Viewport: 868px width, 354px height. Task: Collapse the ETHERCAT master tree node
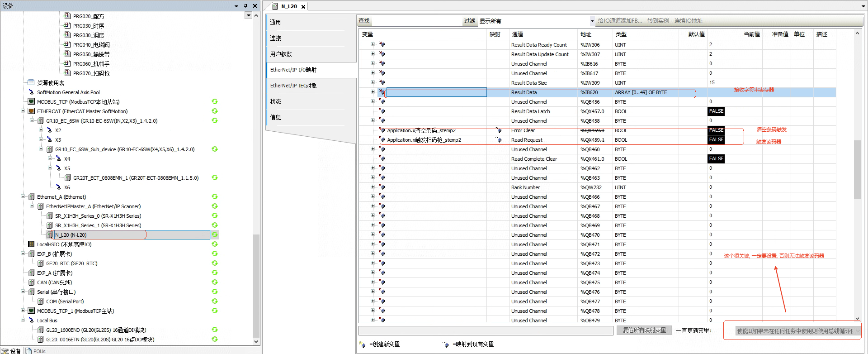pos(23,110)
